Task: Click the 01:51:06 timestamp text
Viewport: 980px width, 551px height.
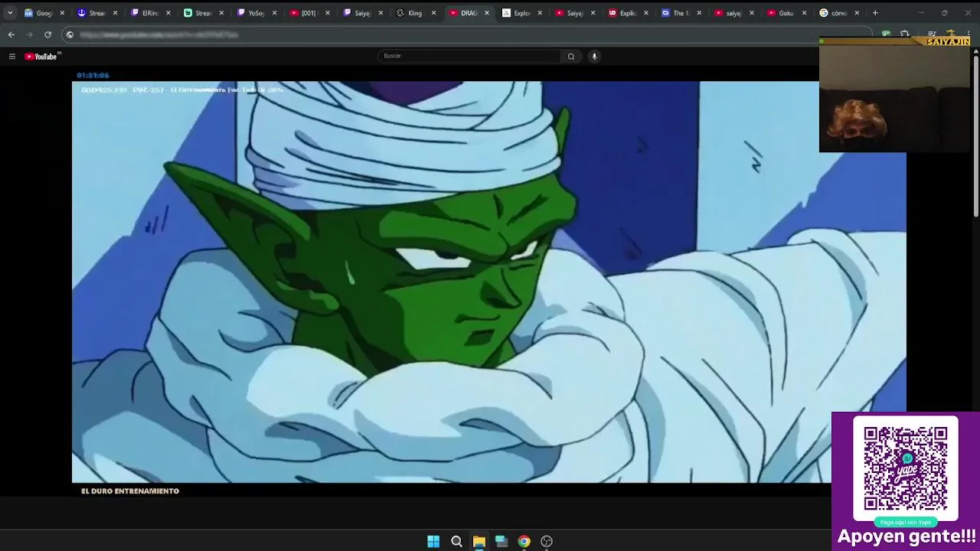Action: click(93, 75)
